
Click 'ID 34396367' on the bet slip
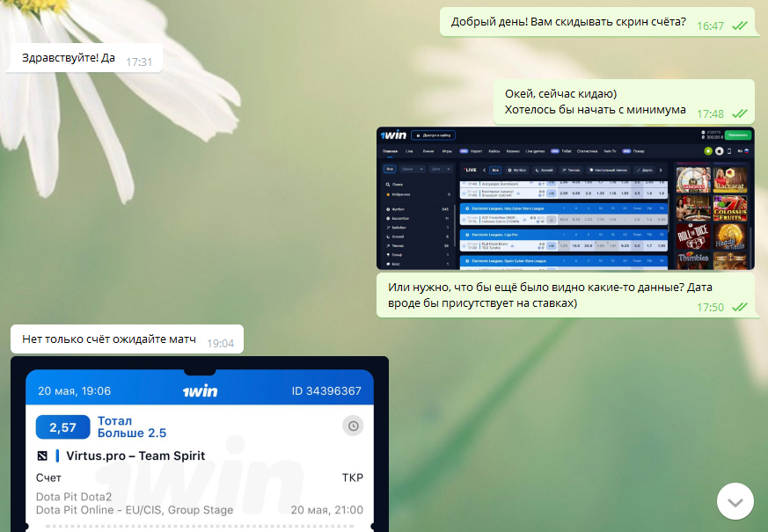tap(326, 391)
